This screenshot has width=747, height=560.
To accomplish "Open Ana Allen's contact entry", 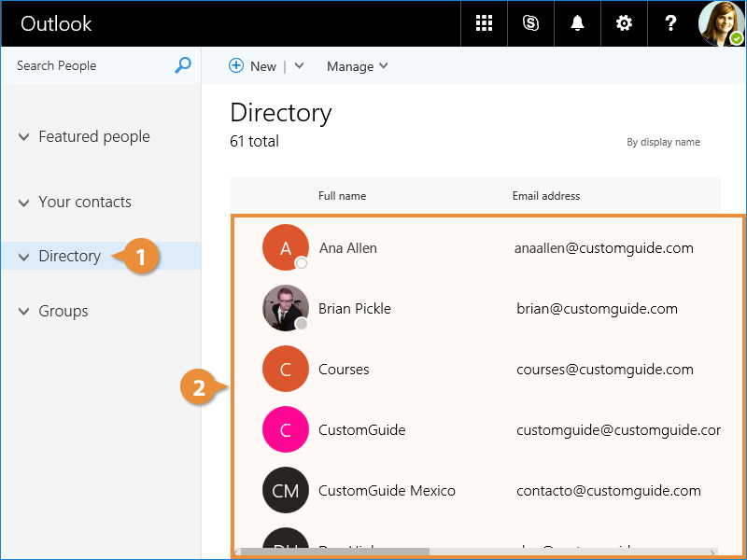I will pyautogui.click(x=347, y=248).
